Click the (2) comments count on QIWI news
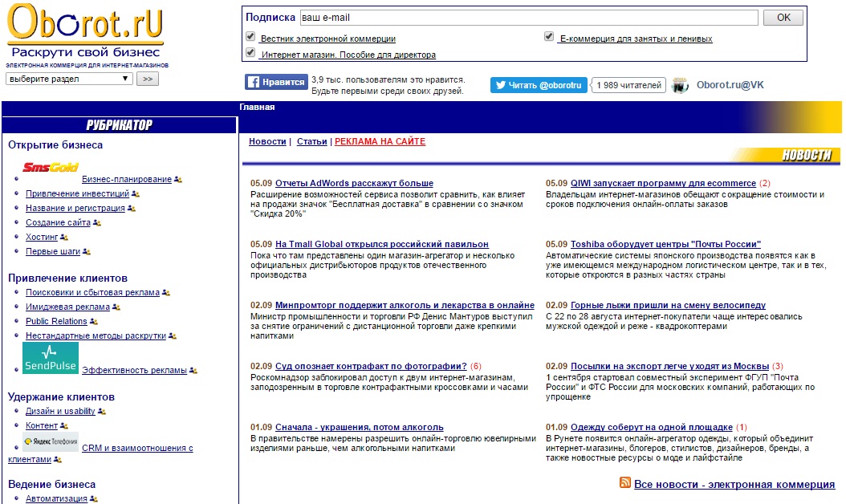846x504 pixels. (x=764, y=183)
